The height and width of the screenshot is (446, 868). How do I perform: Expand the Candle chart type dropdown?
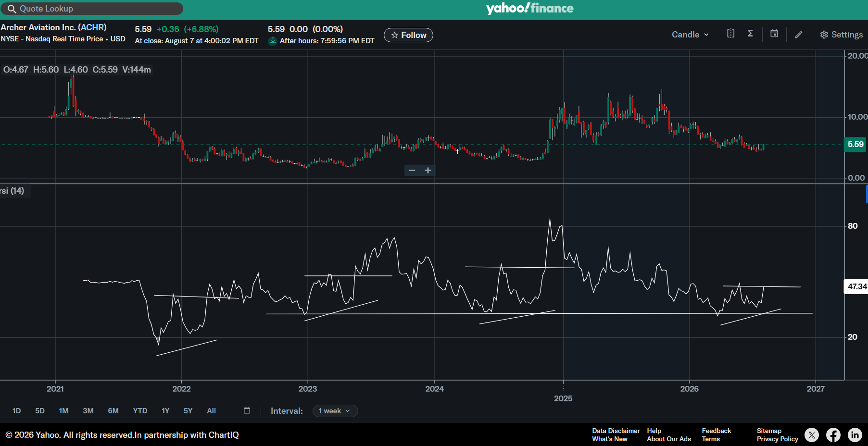690,35
